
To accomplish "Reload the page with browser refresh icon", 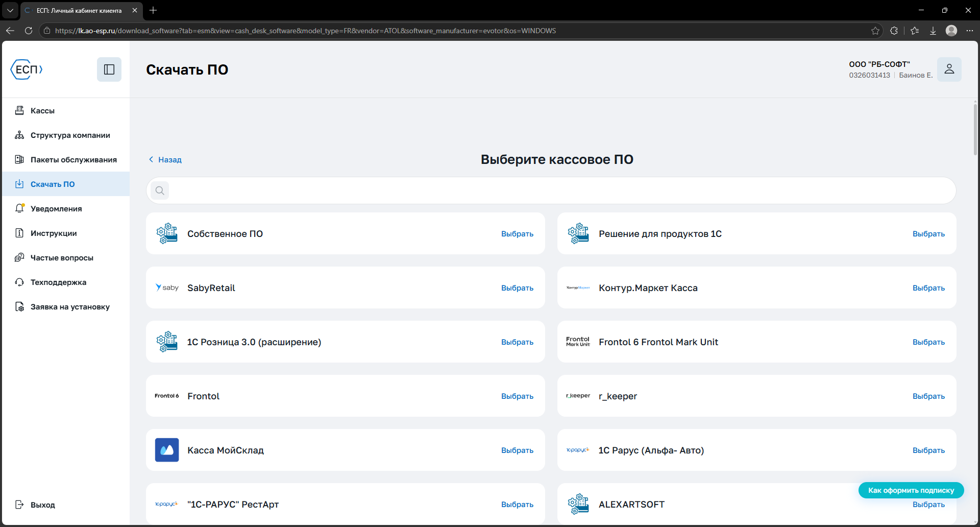I will [x=29, y=31].
